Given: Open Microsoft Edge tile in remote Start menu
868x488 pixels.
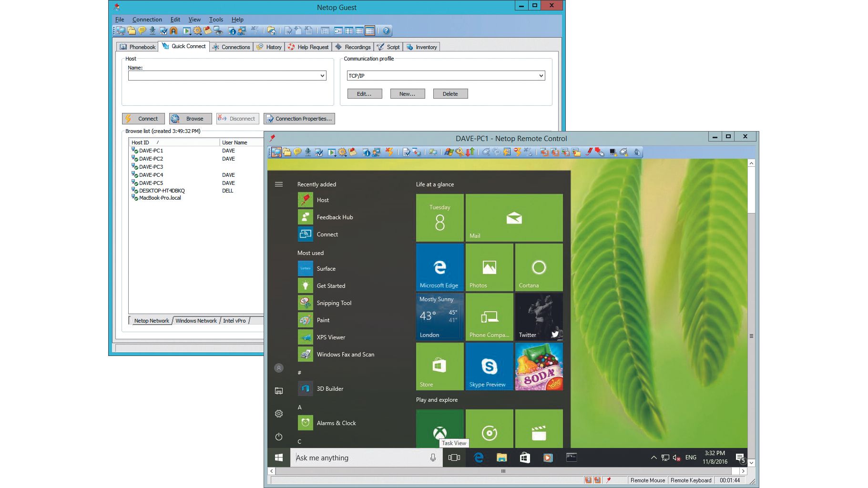Looking at the screenshot, I should point(439,267).
